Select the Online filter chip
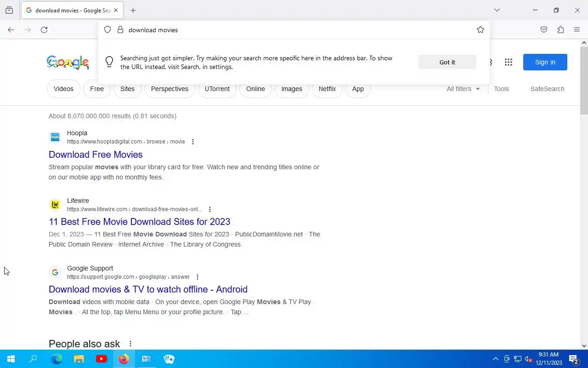This screenshot has height=368, width=588. pos(255,89)
